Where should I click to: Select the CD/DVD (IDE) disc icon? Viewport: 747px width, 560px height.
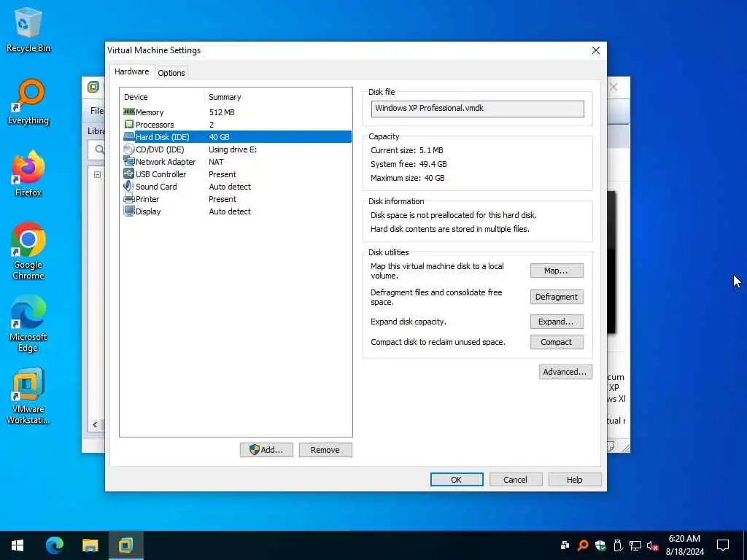pos(128,149)
